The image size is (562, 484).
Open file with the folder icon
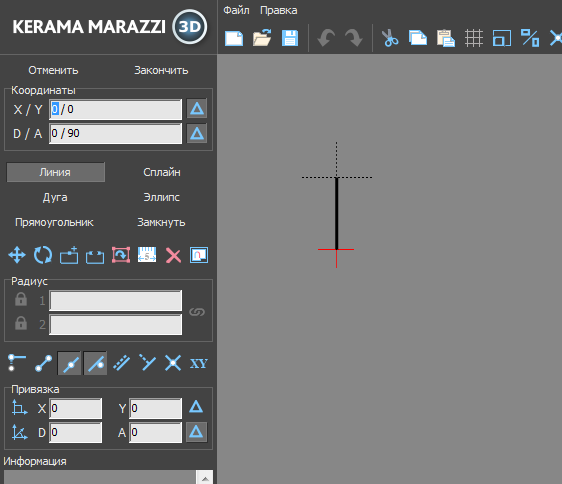click(x=262, y=38)
